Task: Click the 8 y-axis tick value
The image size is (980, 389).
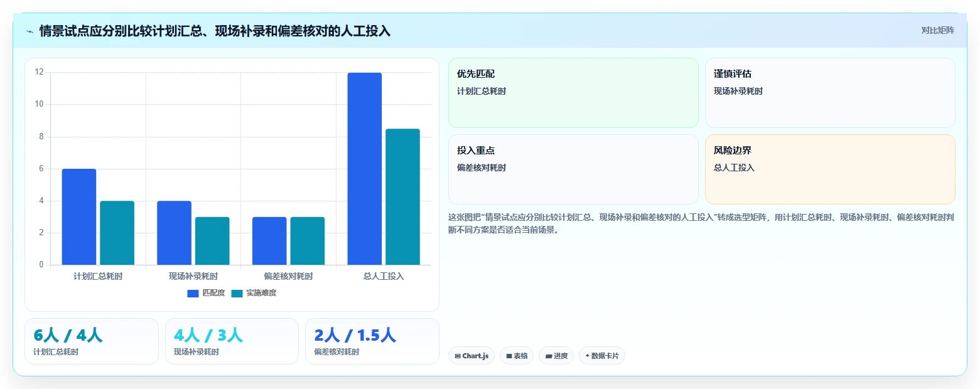Action: click(x=41, y=137)
